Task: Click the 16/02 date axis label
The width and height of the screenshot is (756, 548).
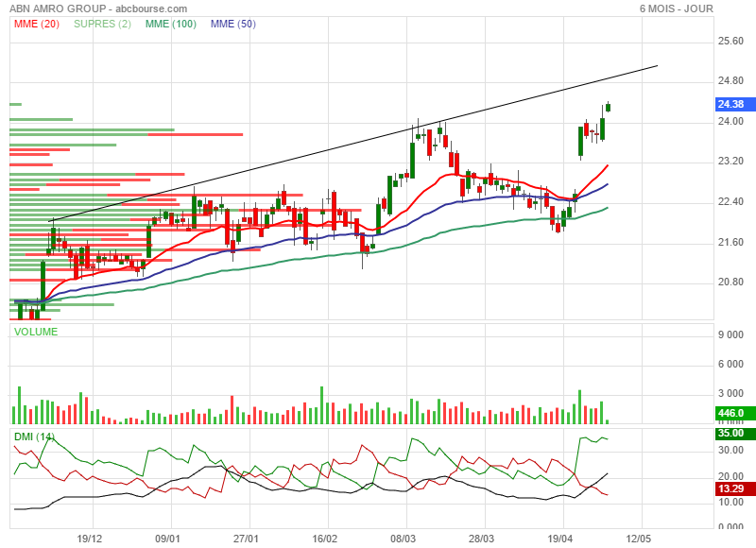Action: pyautogui.click(x=324, y=539)
